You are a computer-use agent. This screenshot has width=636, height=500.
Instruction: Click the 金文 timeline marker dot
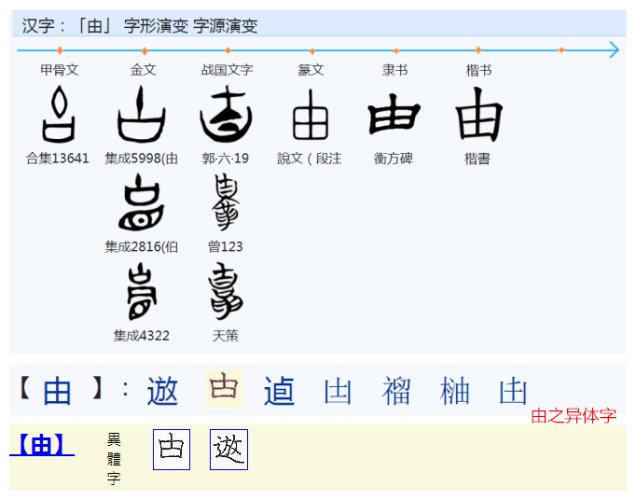(144, 51)
